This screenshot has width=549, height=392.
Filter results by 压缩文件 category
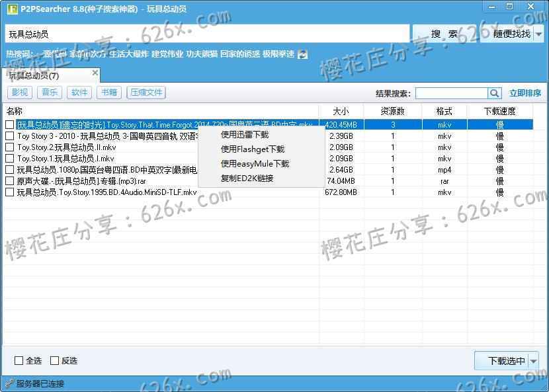click(x=146, y=93)
